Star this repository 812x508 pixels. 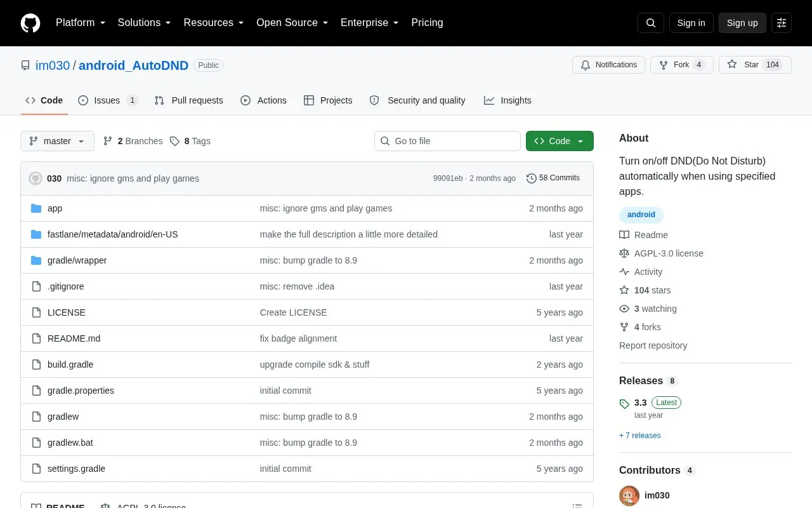[x=755, y=65]
